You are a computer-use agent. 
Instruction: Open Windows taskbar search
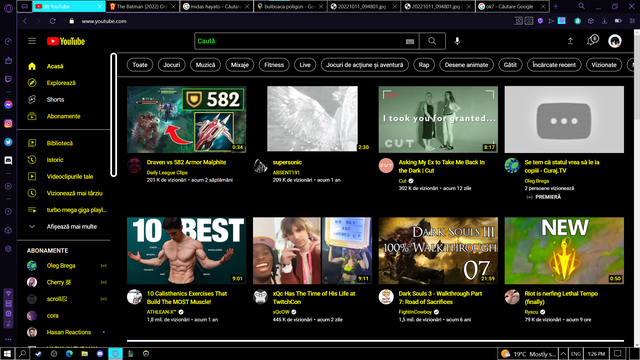(22, 354)
